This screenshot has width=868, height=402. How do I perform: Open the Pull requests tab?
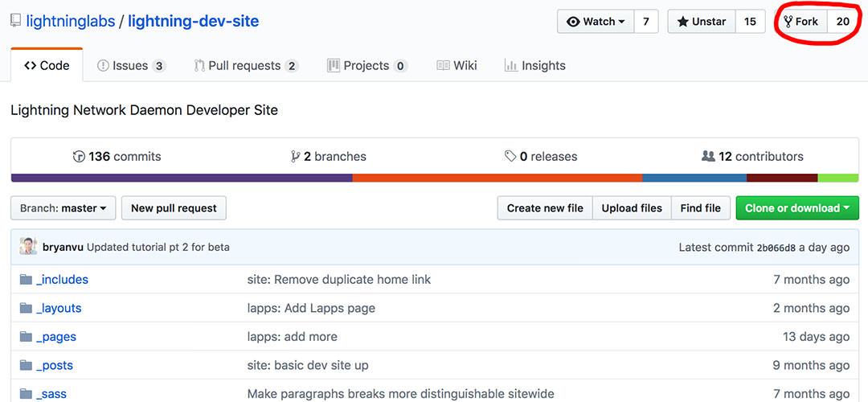[x=245, y=66]
